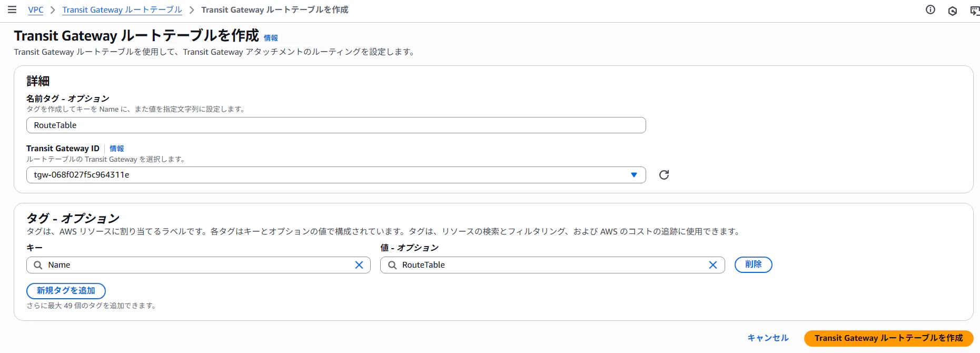Click the Transit Gateway ID field label
Viewport: 980px width, 353px height.
63,149
